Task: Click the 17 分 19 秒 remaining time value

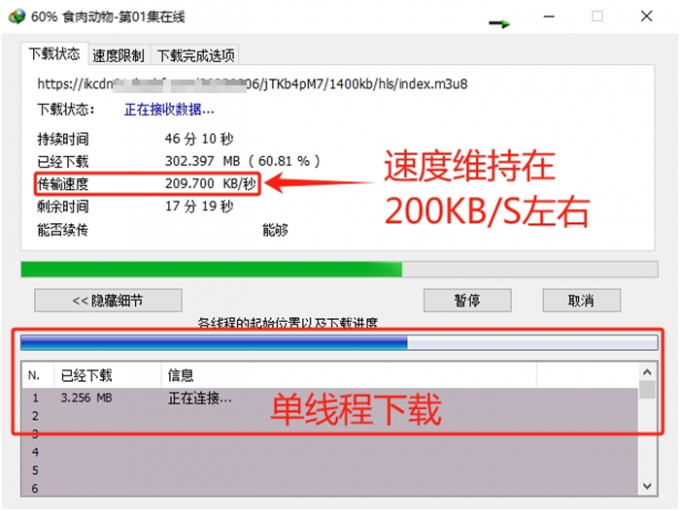Action: pos(199,206)
